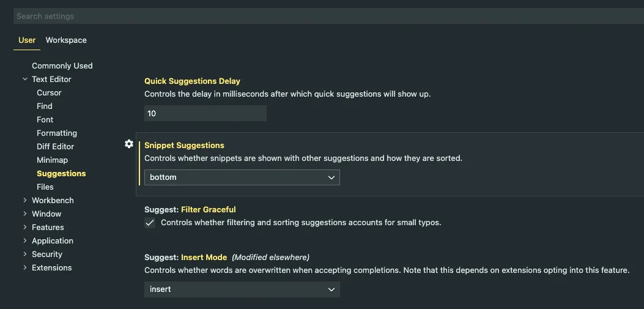Select Minimap in the settings tree

52,160
